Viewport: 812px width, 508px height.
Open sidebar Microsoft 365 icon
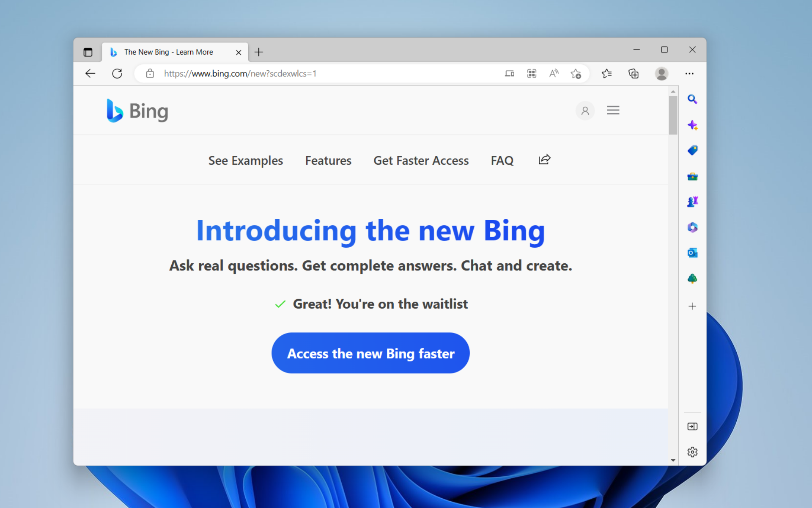[x=692, y=228]
